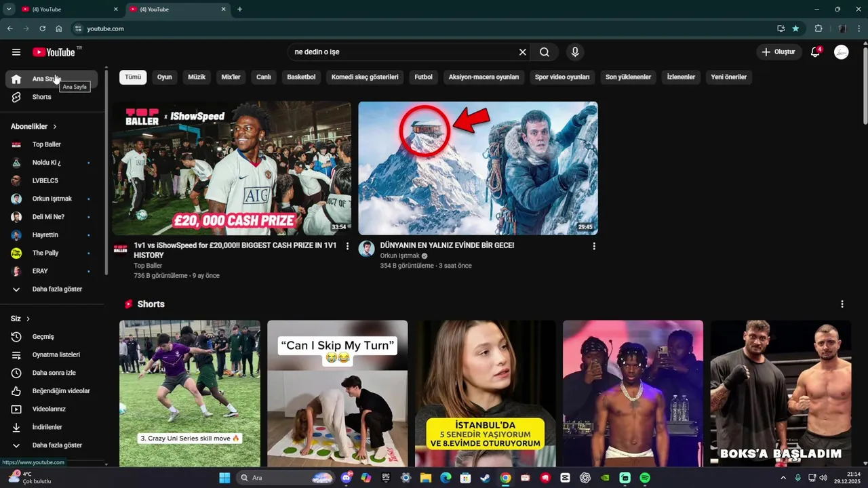868x488 pixels.
Task: Open Spotify from the taskbar
Action: [x=645, y=478]
